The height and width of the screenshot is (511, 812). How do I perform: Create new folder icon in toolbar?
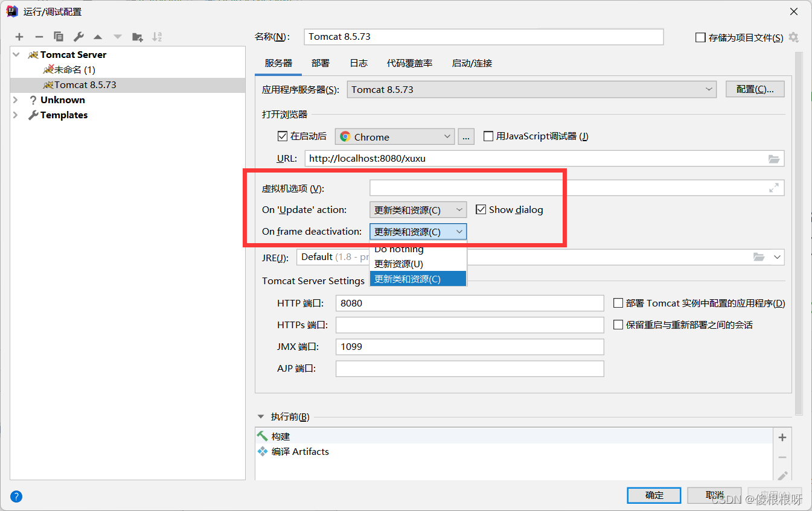[x=137, y=37]
